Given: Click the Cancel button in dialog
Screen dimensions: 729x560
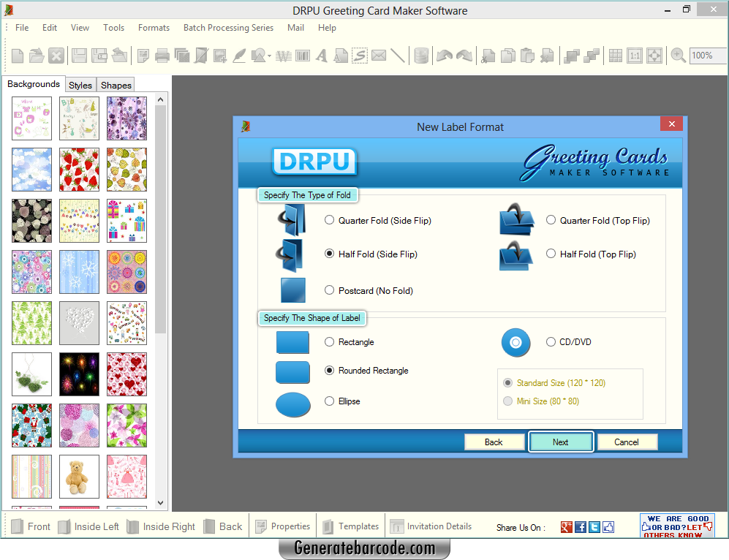Looking at the screenshot, I should 627,442.
